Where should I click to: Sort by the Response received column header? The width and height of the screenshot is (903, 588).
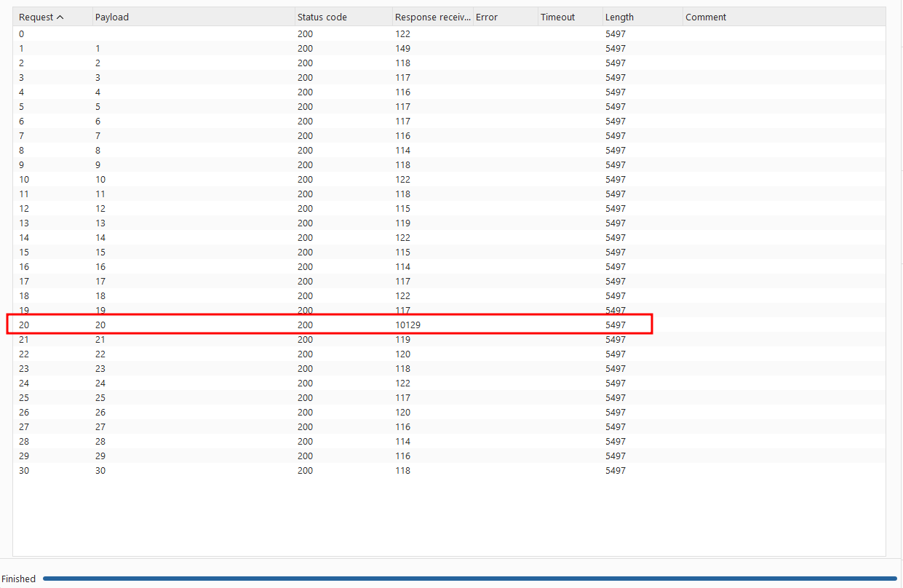[x=432, y=17]
